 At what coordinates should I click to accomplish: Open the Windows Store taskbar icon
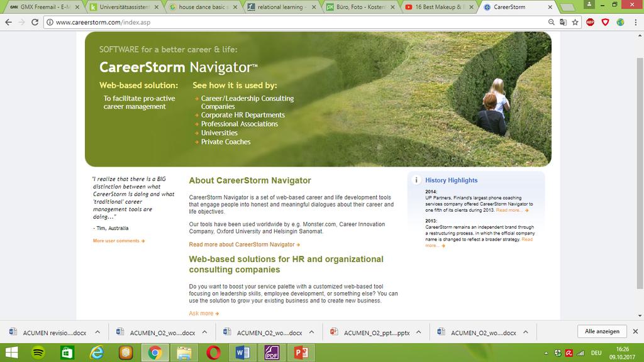click(x=67, y=353)
